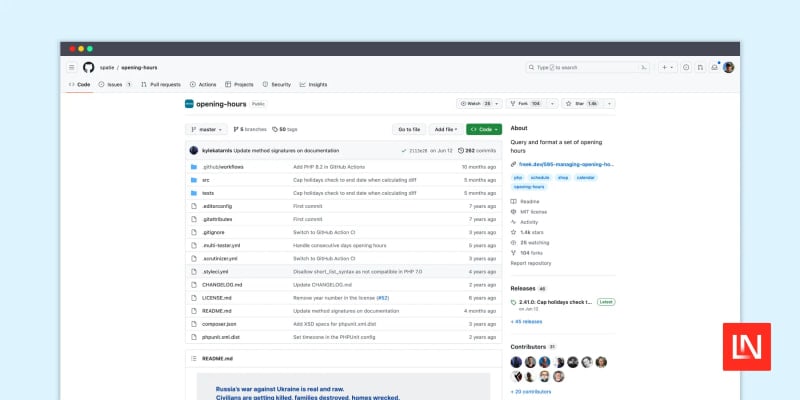Open the star lists dropdown arrow

coord(609,103)
